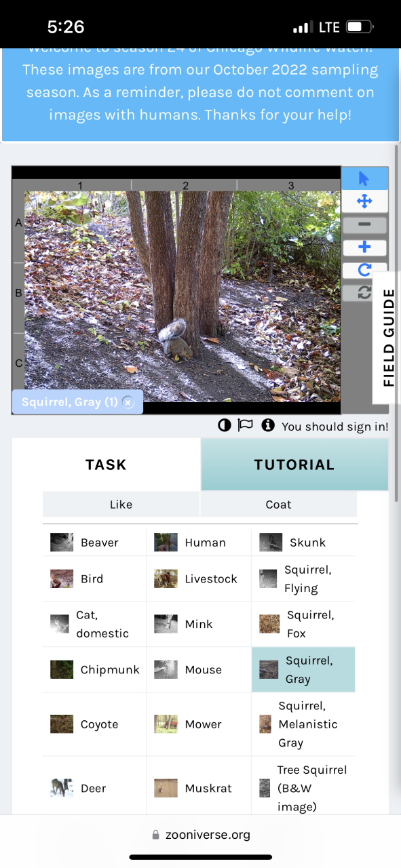Select the Squirrel, Fox option
This screenshot has height=868, width=401.
303,624
